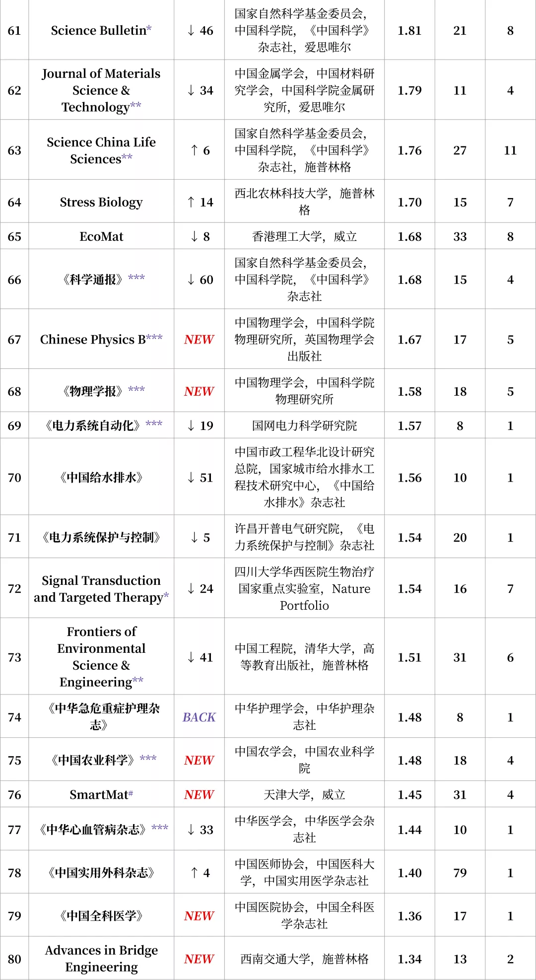
Task: Select Journal of Materials Science & Technology cell
Action: point(101,90)
